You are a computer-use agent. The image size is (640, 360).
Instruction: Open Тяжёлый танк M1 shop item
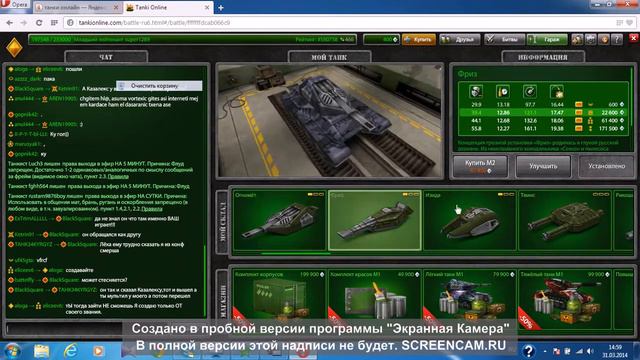point(564,299)
